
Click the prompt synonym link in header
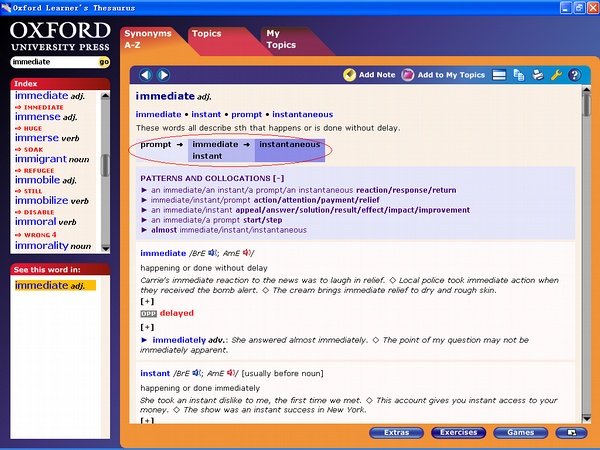(x=246, y=114)
